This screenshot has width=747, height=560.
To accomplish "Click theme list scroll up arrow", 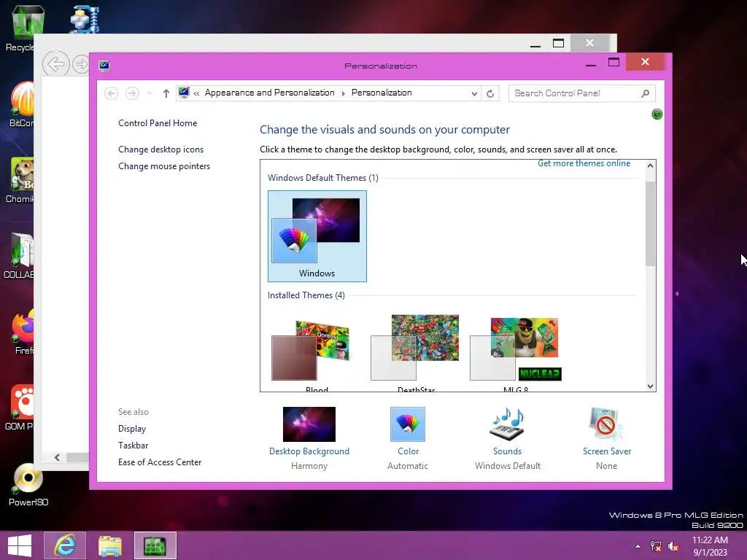I will tap(650, 166).
